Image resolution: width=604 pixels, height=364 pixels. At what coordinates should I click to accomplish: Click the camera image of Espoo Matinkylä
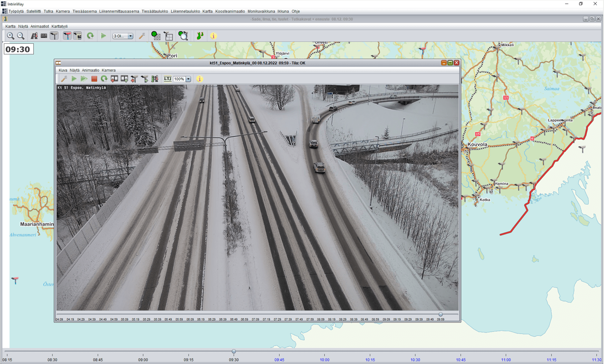(x=257, y=197)
